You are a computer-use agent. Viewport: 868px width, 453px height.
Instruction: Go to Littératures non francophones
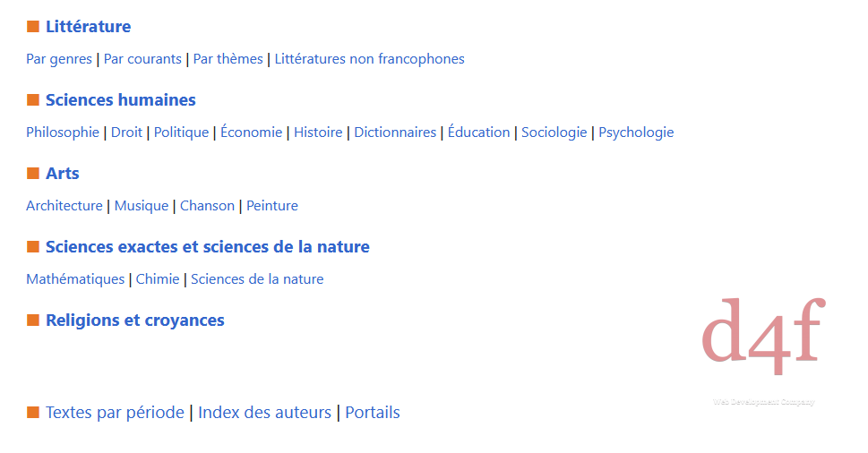tap(369, 59)
